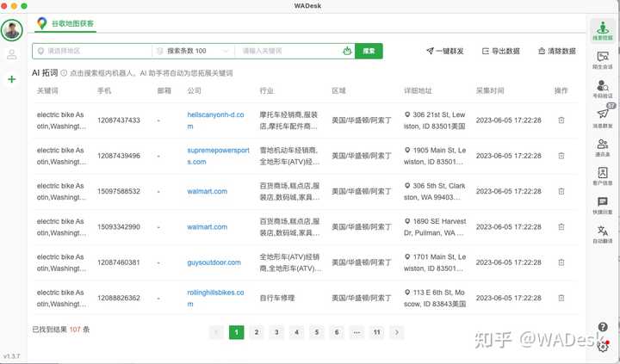Click the AI robot icon in search box
The width and height of the screenshot is (620, 364).
[x=347, y=51]
